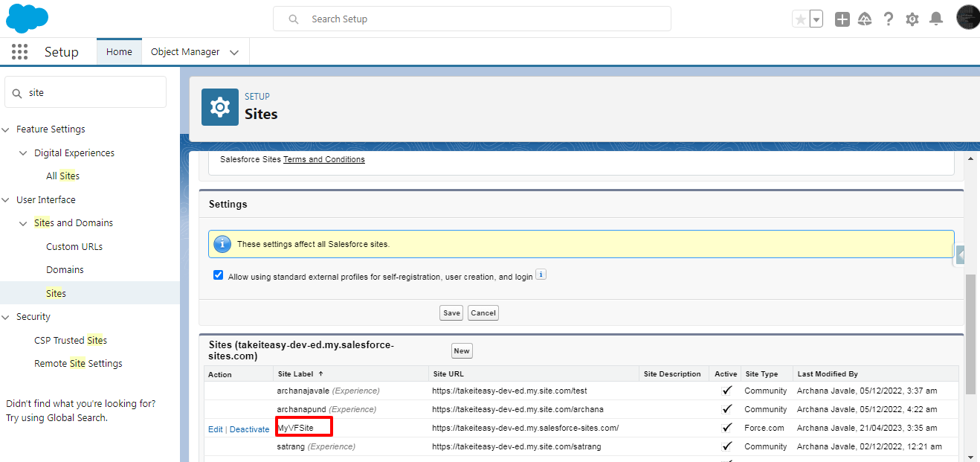This screenshot has width=980, height=462.
Task: Click the magnifier icon in Search Setup
Action: pyautogui.click(x=294, y=19)
